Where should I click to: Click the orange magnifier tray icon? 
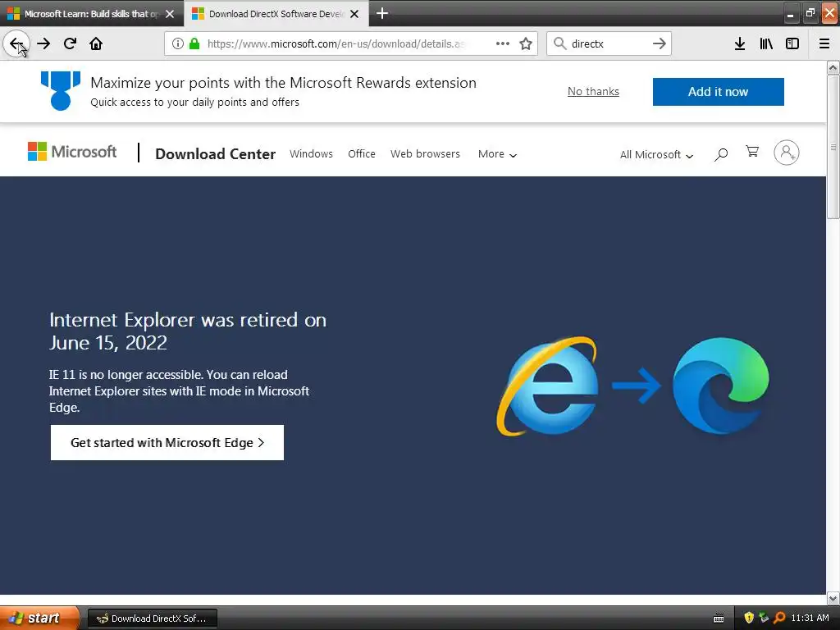tap(779, 619)
